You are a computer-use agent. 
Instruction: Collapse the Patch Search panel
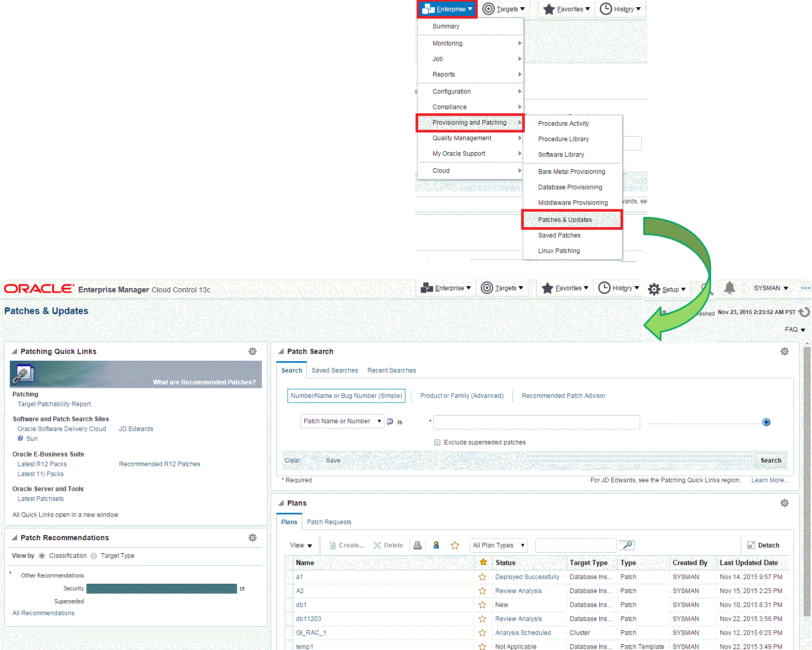[x=281, y=351]
